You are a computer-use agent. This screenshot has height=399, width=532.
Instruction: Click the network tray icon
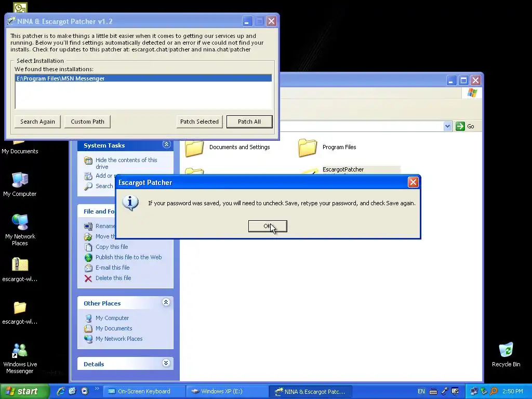point(474,392)
